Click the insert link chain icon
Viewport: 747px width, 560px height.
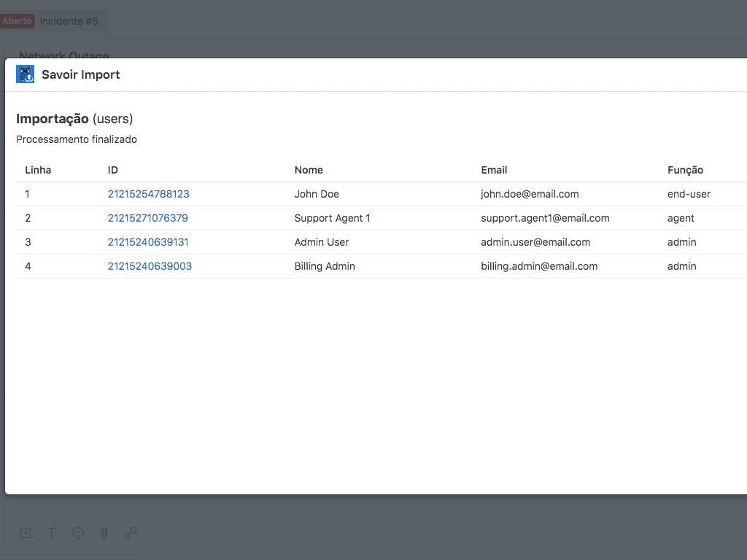(x=131, y=533)
